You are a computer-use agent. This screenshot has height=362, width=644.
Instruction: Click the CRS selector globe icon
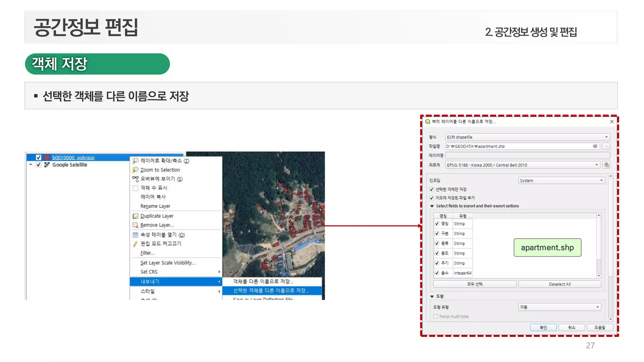click(x=606, y=165)
